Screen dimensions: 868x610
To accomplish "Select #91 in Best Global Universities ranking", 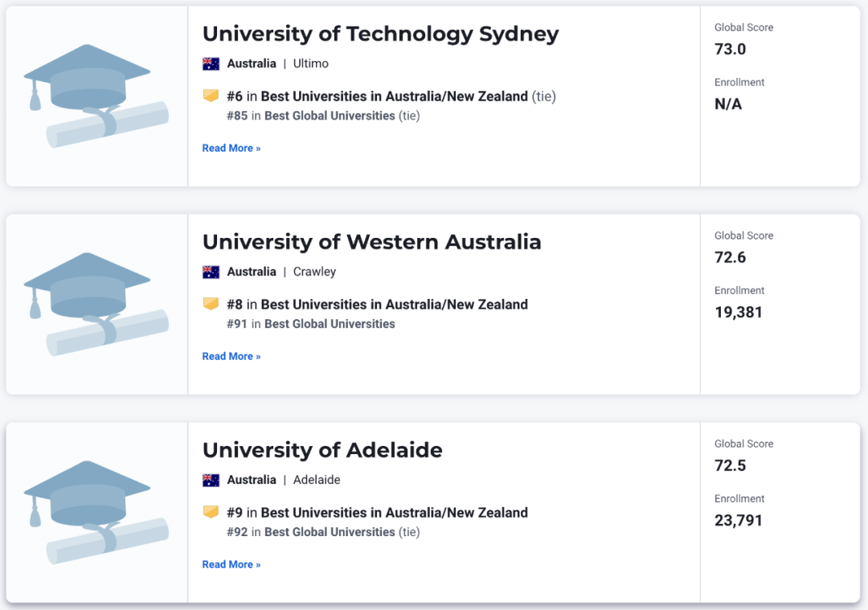I will [311, 324].
